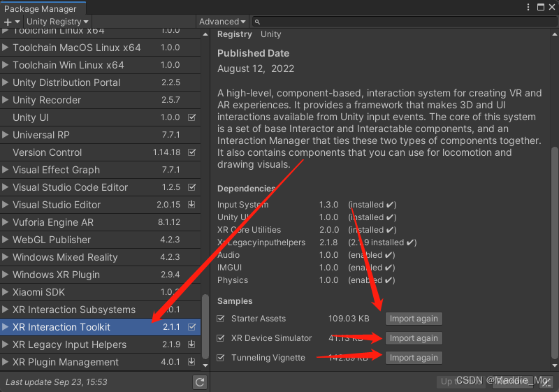Select the Unity UI package
The width and height of the screenshot is (559, 392).
coord(100,117)
